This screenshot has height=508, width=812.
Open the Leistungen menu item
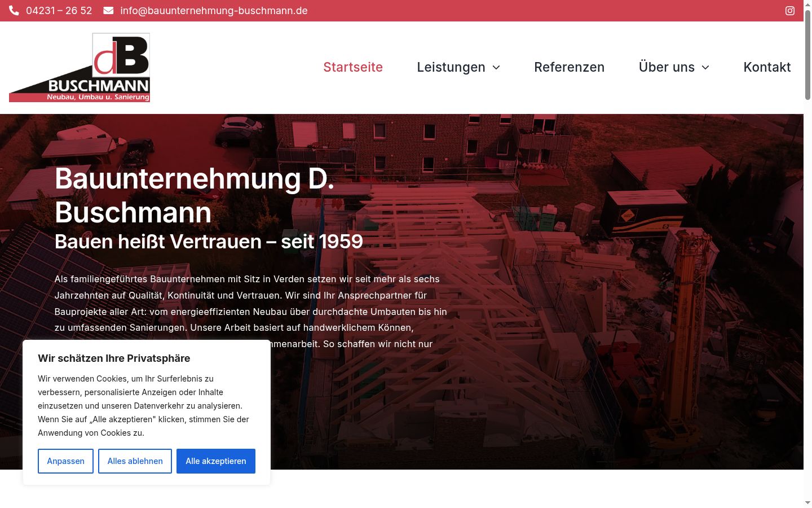coord(451,67)
